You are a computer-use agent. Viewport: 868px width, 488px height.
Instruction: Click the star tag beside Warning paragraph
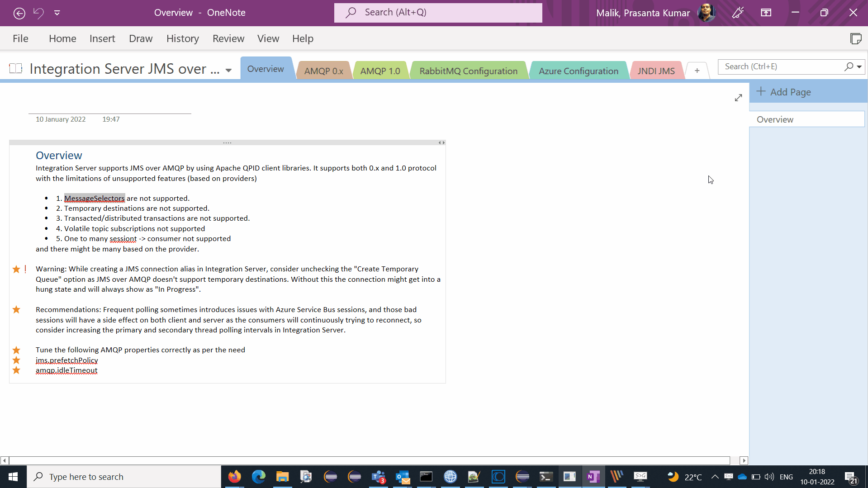(16, 270)
